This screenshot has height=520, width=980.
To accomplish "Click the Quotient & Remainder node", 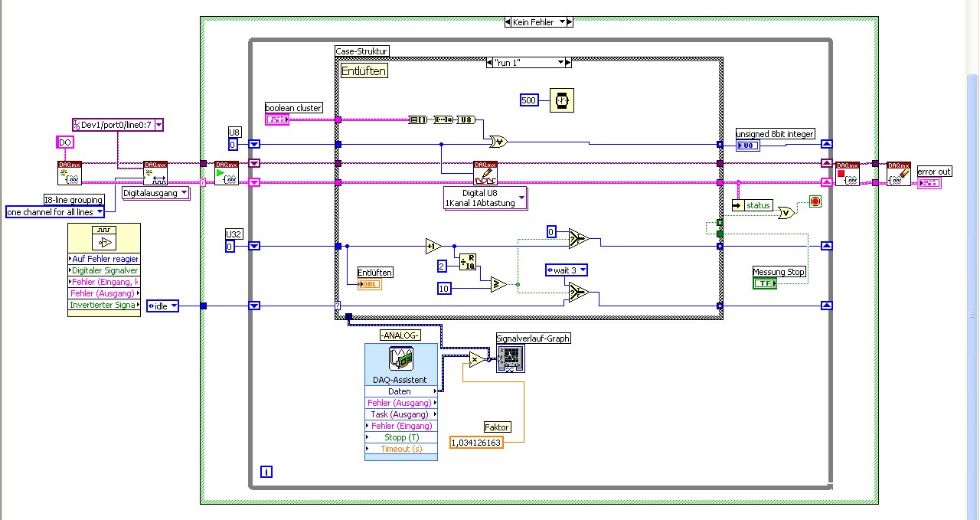I will tap(466, 261).
